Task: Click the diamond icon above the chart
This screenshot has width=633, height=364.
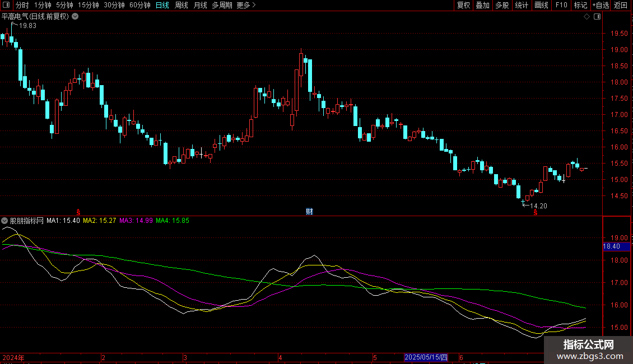Action: click(x=587, y=17)
